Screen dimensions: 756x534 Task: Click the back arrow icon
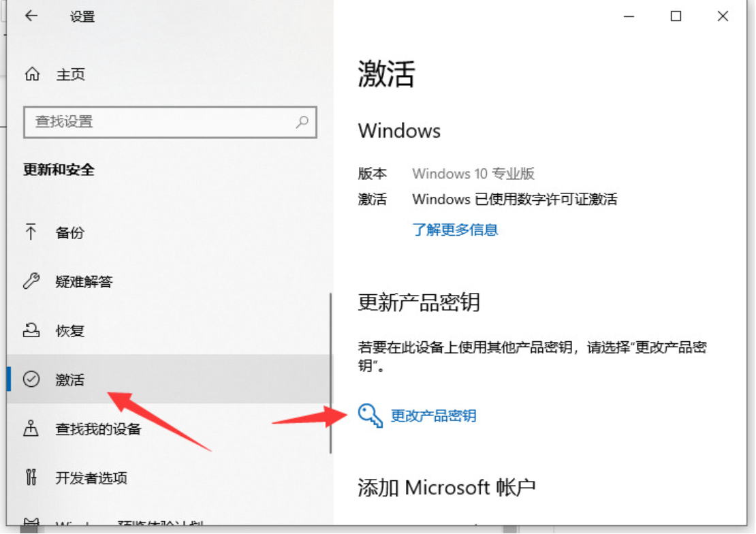(x=31, y=16)
